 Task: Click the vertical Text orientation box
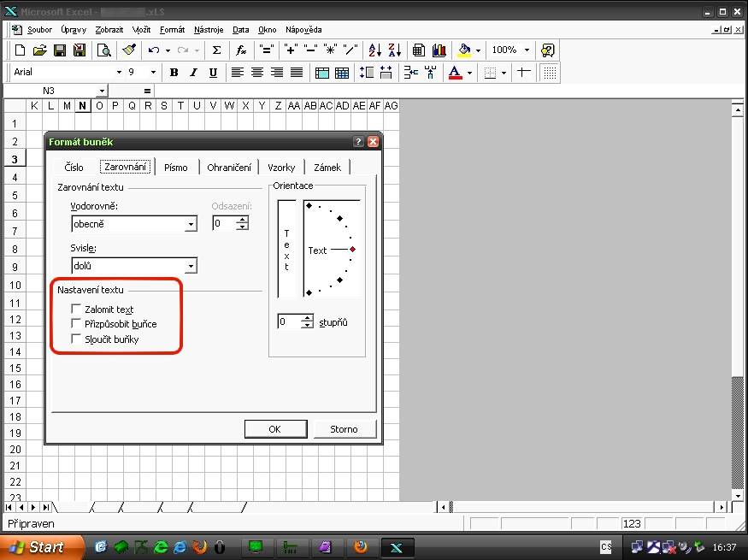point(286,249)
